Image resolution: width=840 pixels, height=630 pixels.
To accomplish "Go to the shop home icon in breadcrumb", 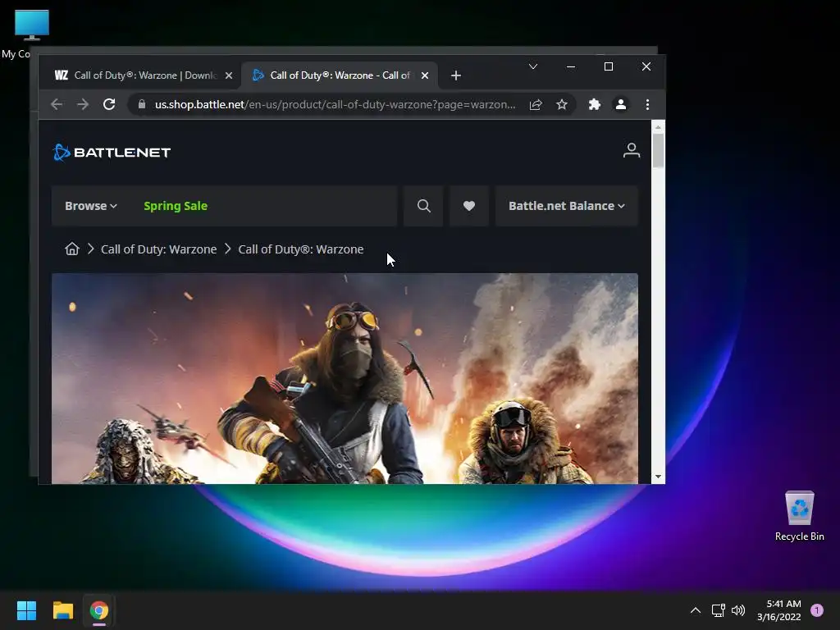I will coord(72,249).
